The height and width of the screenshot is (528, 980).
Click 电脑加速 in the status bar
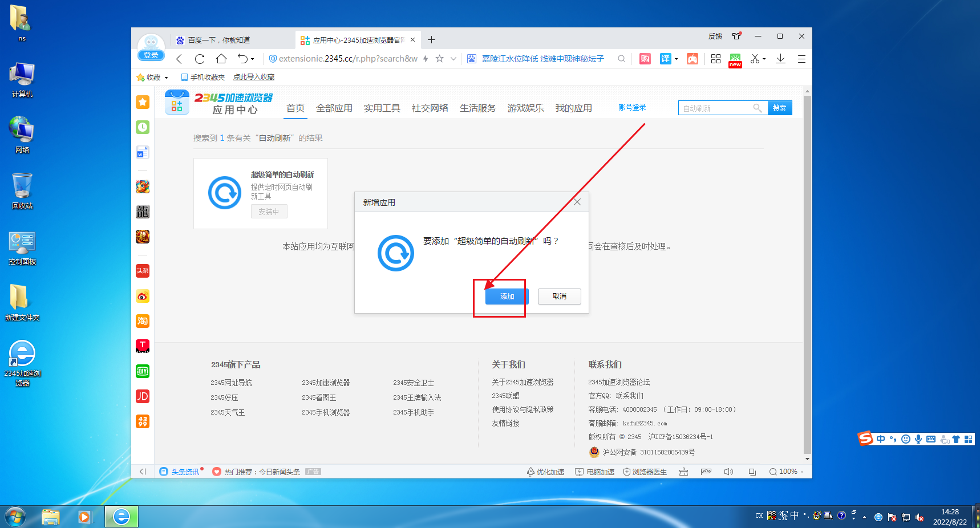(x=595, y=472)
